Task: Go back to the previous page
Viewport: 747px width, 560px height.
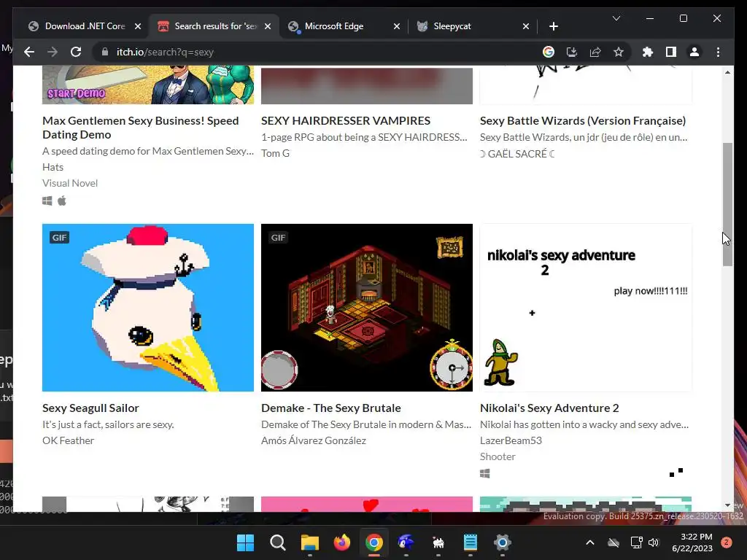Action: [x=29, y=52]
